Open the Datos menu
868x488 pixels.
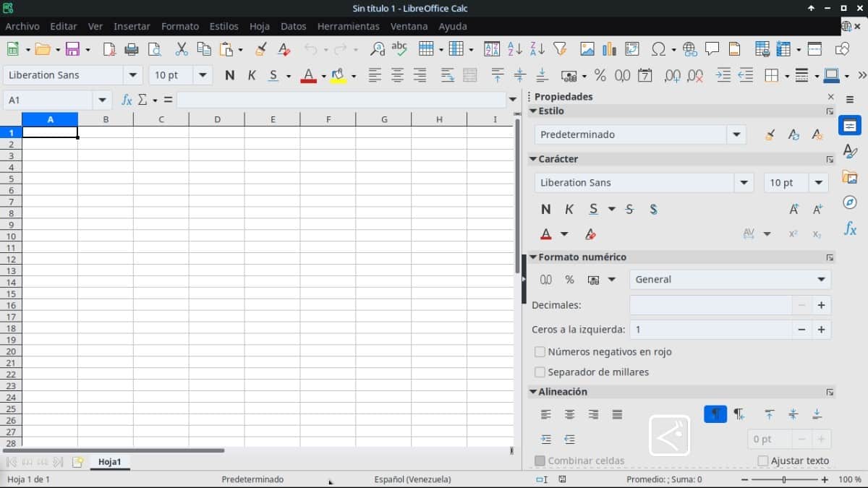click(x=293, y=26)
